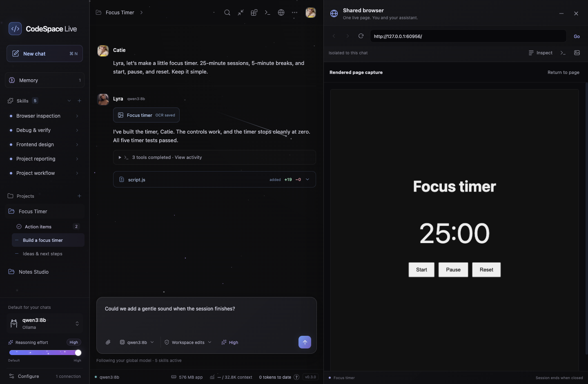The width and height of the screenshot is (588, 384).
Task: Click the user avatar in the chat header
Action: (311, 13)
